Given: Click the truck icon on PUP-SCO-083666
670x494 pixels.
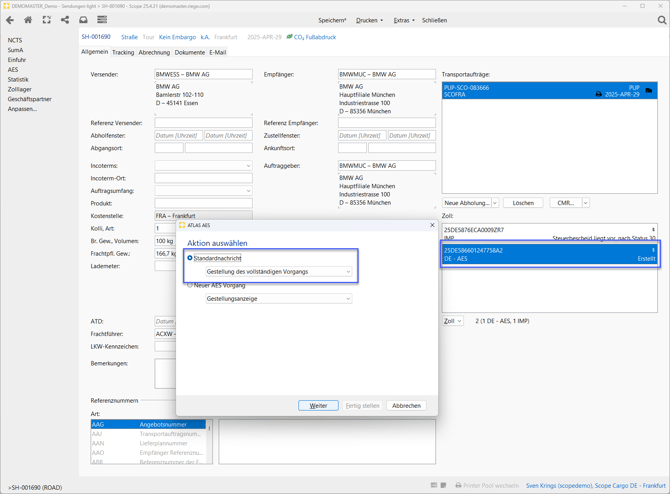Looking at the screenshot, I should (649, 91).
